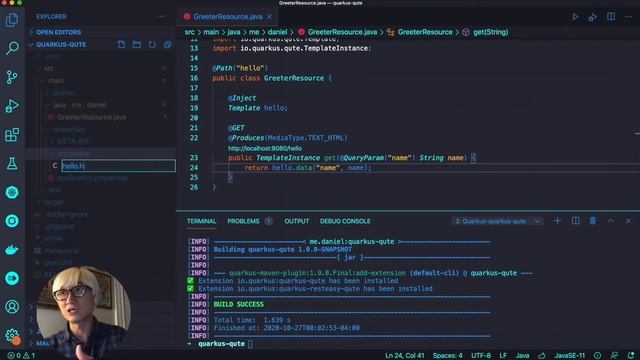Click get(String) method breadcrumb
640x360 pixels.
pos(491,32)
